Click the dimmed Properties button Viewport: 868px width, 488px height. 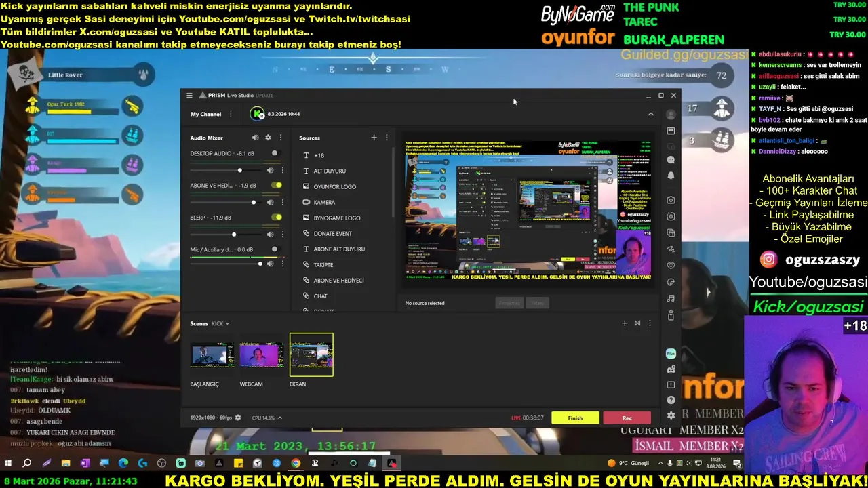510,303
